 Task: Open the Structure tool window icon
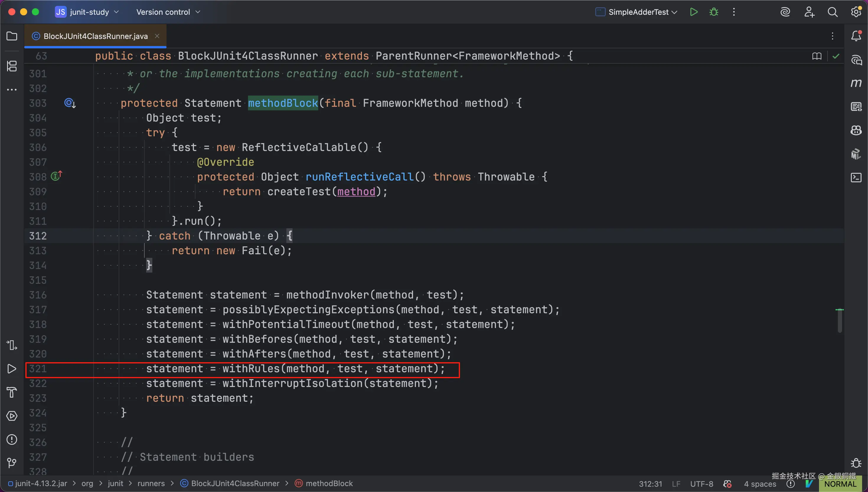click(x=12, y=66)
